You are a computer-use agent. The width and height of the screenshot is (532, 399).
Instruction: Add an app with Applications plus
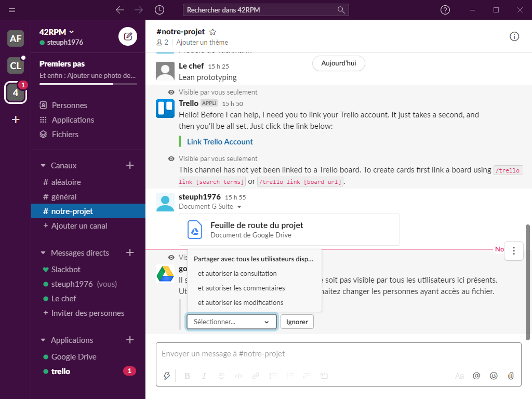pyautogui.click(x=130, y=340)
